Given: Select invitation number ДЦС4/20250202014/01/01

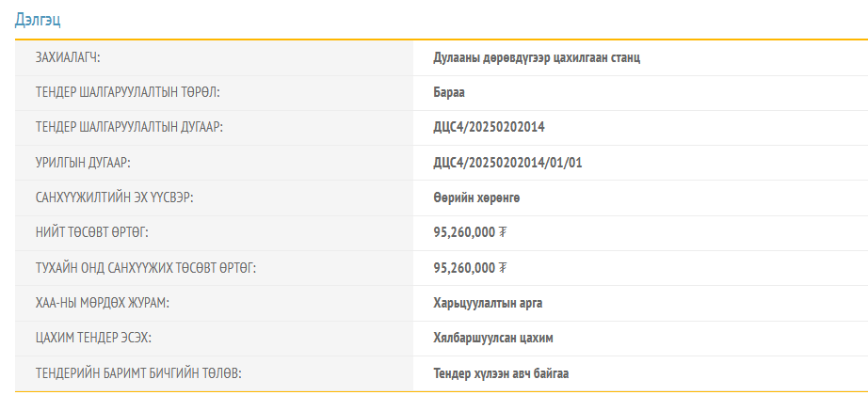Looking at the screenshot, I should pos(507,163).
